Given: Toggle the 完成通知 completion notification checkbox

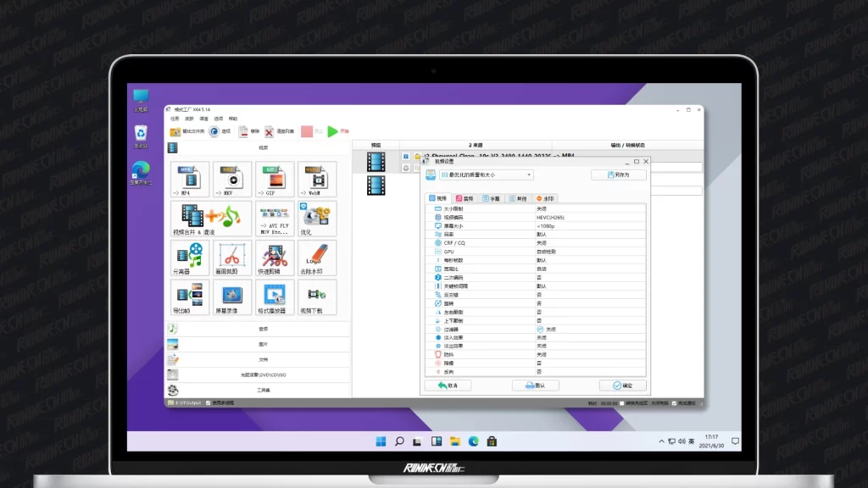Looking at the screenshot, I should pos(673,403).
